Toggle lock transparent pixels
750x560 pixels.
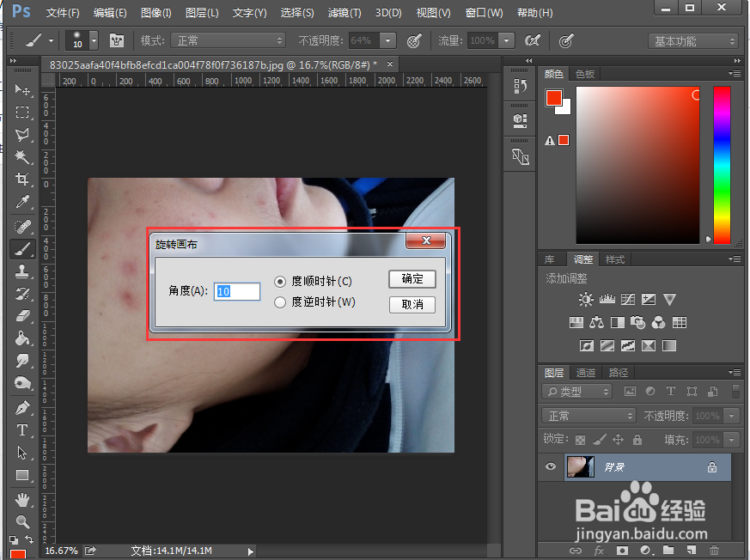[x=580, y=440]
